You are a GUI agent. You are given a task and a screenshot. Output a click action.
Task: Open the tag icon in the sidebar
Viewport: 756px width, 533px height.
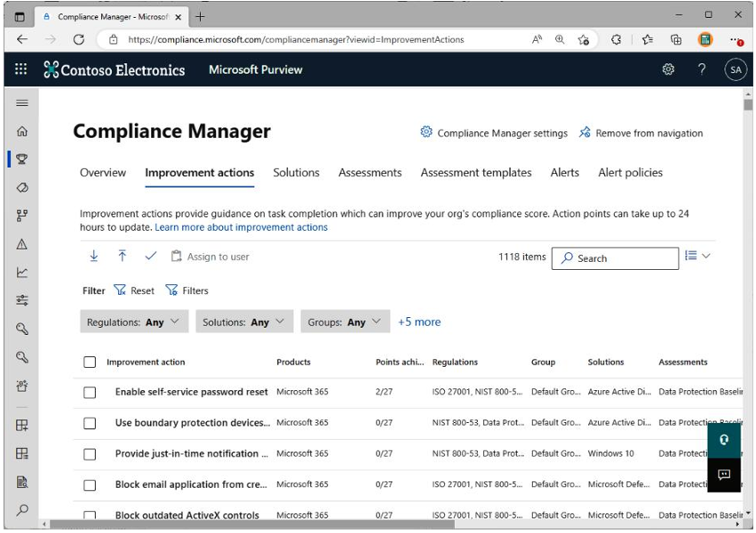click(21, 187)
